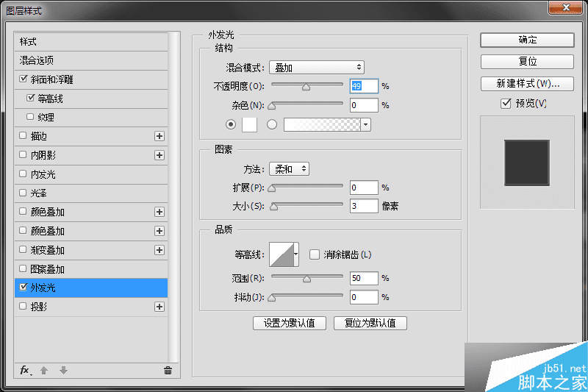Select the 内发光 effect row
Screen dimensions: 588x392
click(90, 174)
